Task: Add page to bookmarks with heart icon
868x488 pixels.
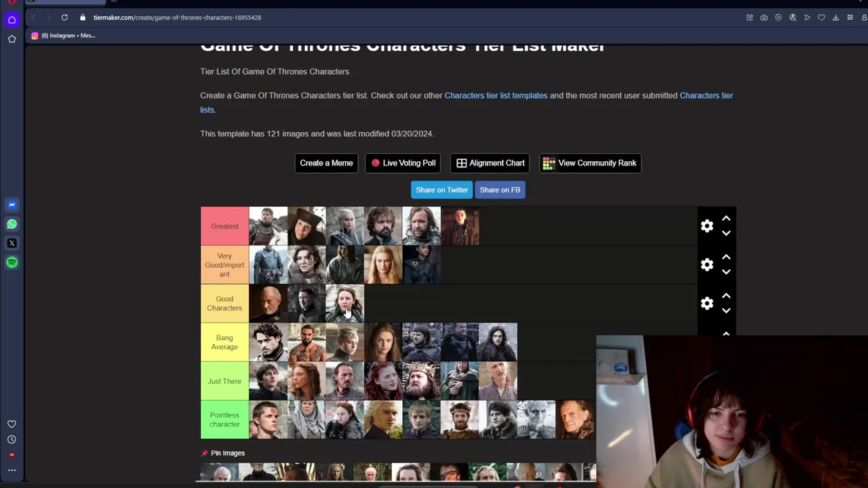Action: tap(821, 18)
